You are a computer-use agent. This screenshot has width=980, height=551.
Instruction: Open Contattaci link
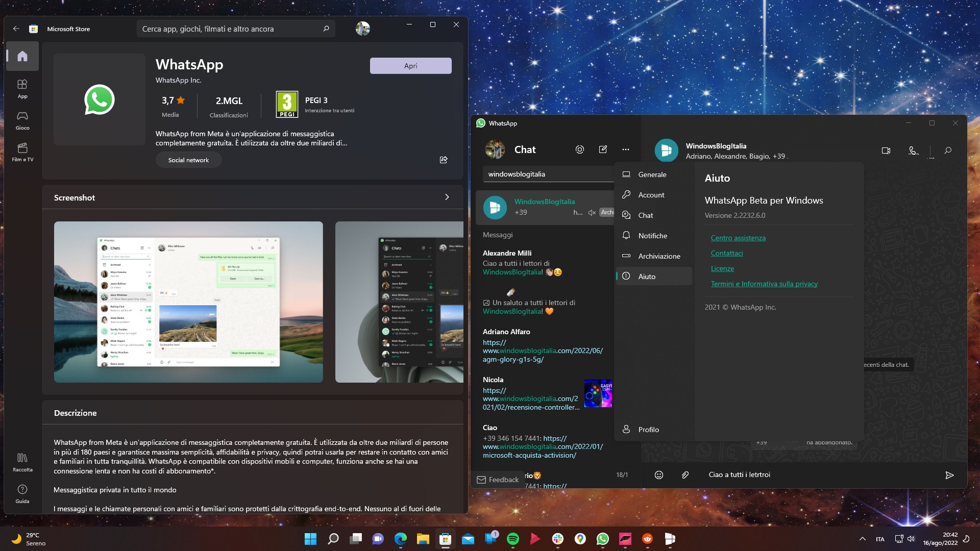(x=727, y=253)
